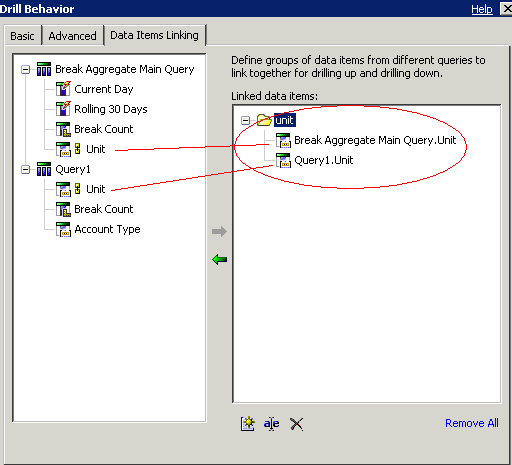Click the new linked group icon

point(248,424)
